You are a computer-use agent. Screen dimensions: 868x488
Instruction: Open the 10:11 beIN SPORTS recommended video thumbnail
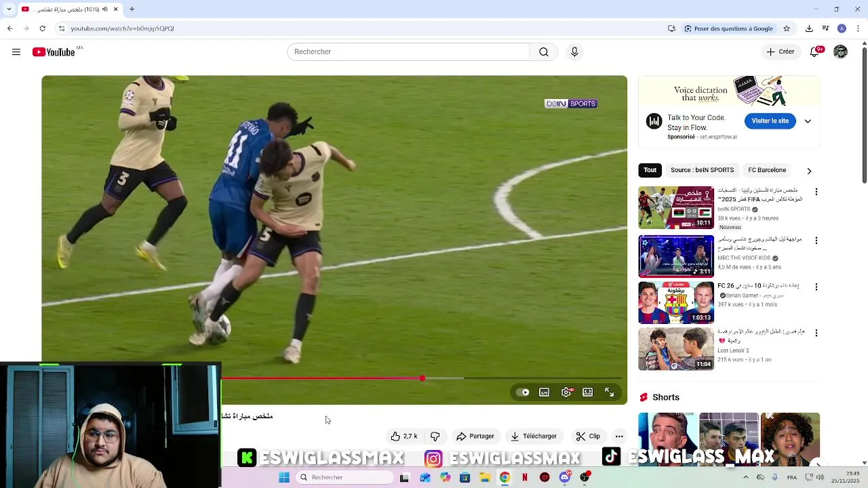coord(676,208)
